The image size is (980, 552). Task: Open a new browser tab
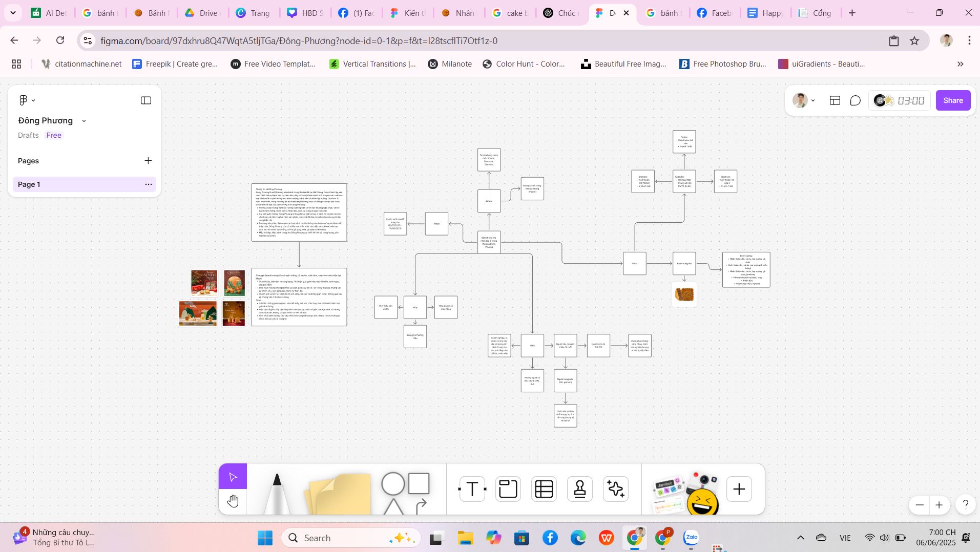pos(852,13)
